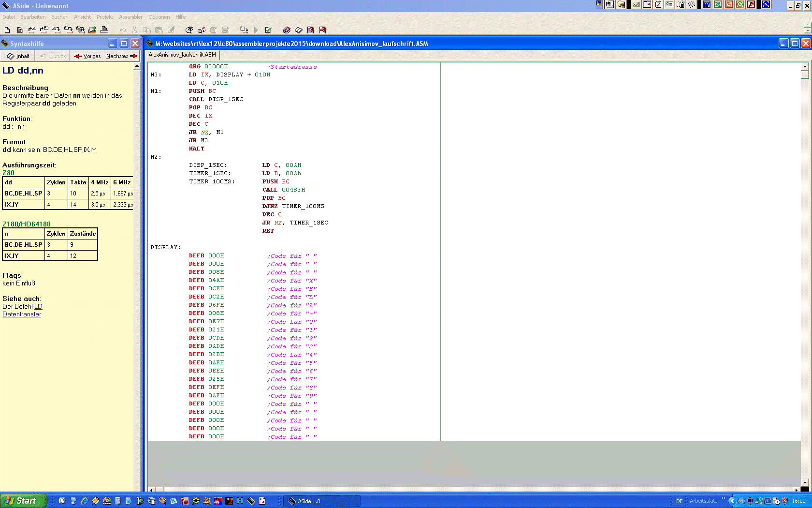812x508 pixels.
Task: Click the Microsoft Word shortcut icon
Action: (707, 5)
